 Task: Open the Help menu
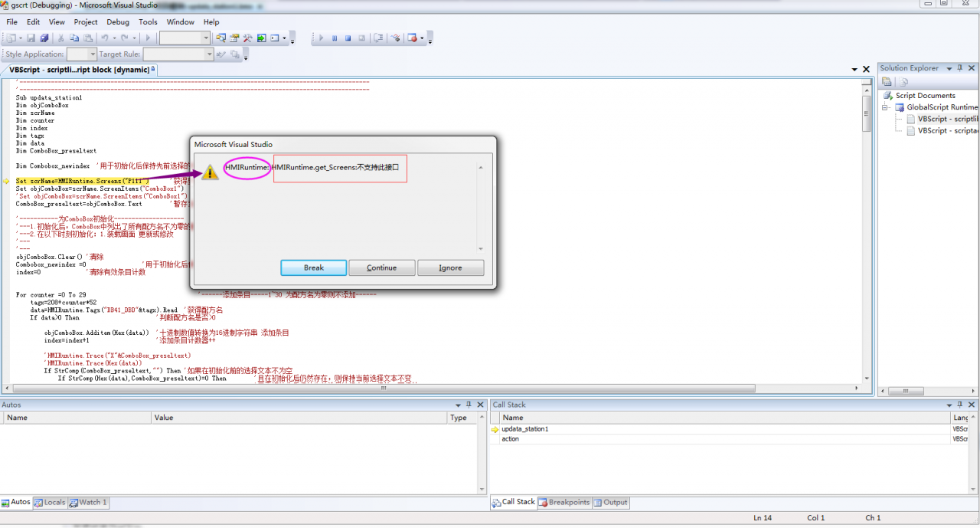coord(211,22)
